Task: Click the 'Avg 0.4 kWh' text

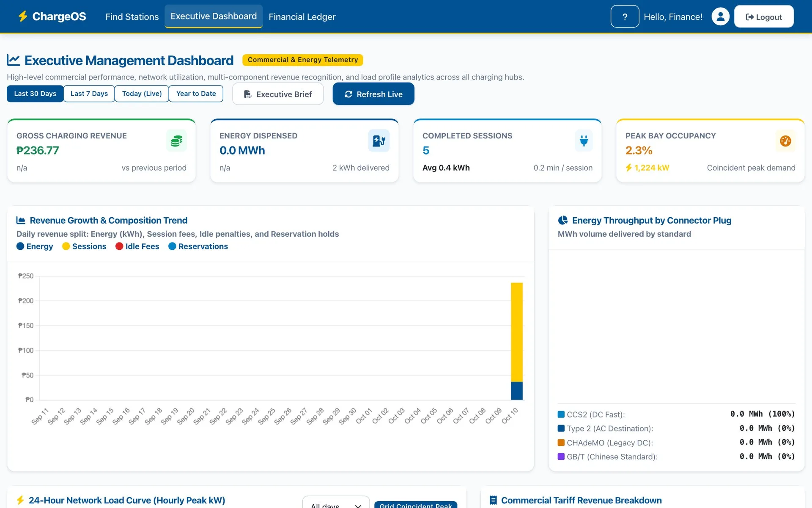Action: (x=446, y=168)
